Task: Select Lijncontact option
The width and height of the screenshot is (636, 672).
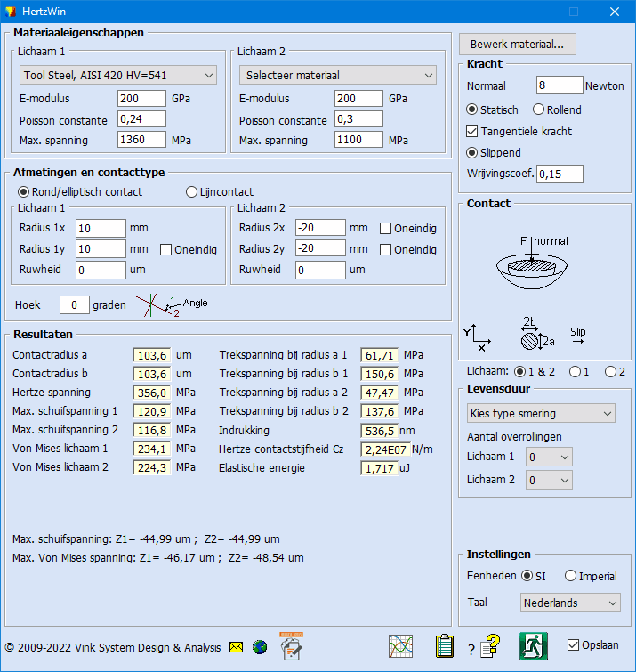Action: click(191, 191)
